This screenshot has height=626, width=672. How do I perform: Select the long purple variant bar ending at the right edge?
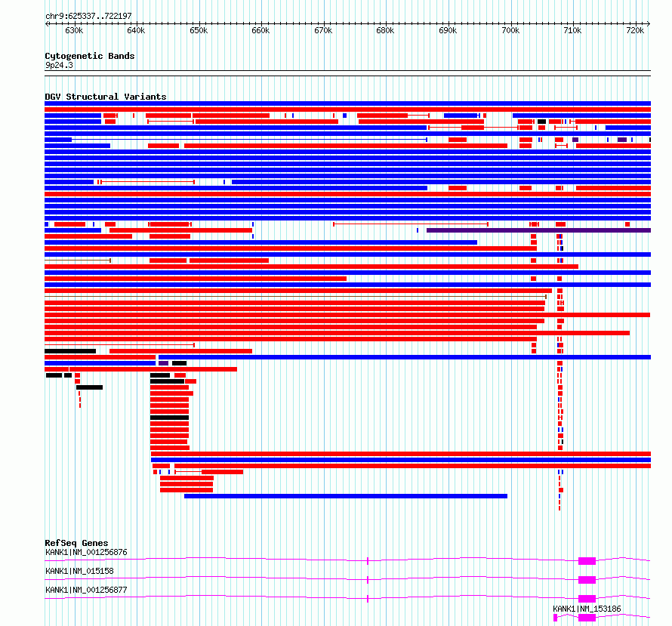pos(538,230)
